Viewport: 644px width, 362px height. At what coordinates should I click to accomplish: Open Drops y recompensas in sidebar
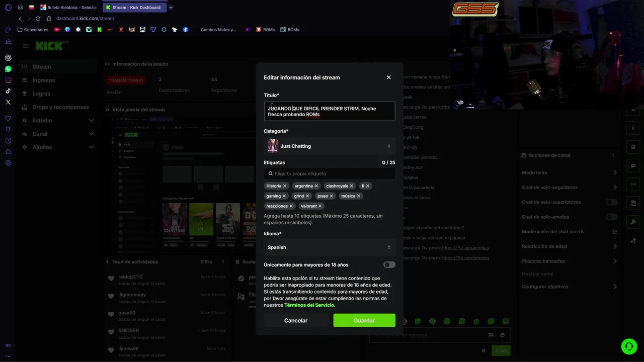click(x=58, y=107)
